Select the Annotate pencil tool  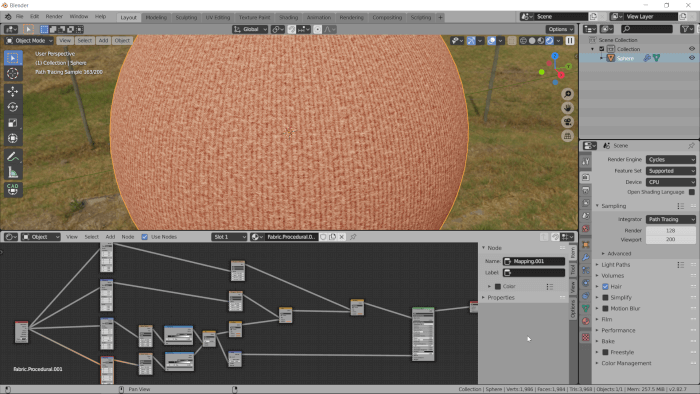click(12, 157)
